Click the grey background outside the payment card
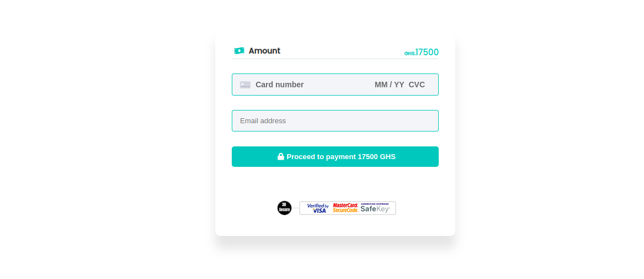 point(110,138)
